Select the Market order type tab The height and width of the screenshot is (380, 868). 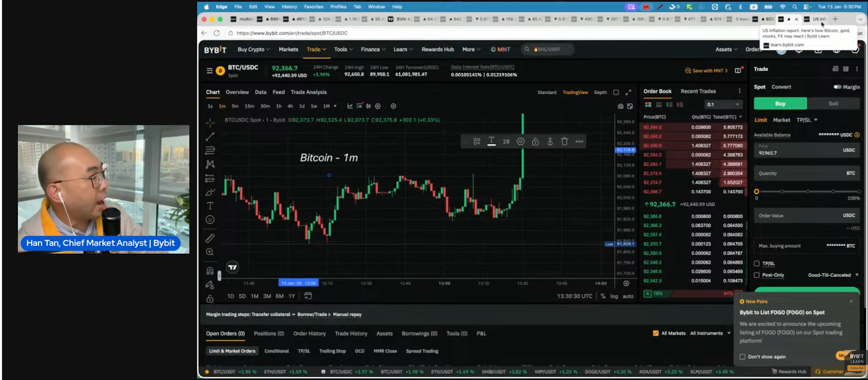(x=781, y=120)
